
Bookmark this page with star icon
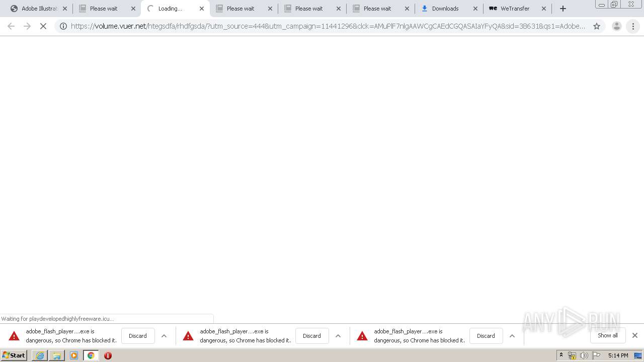pos(597,26)
